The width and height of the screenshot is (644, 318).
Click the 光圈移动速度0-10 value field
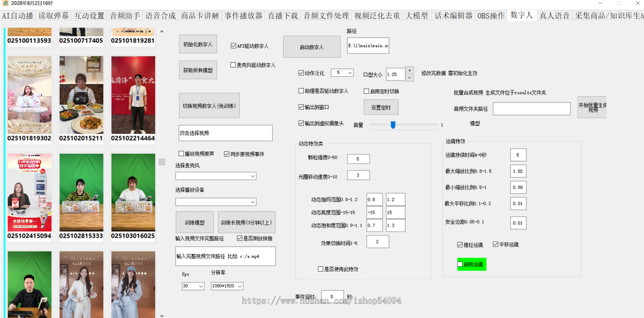click(358, 175)
